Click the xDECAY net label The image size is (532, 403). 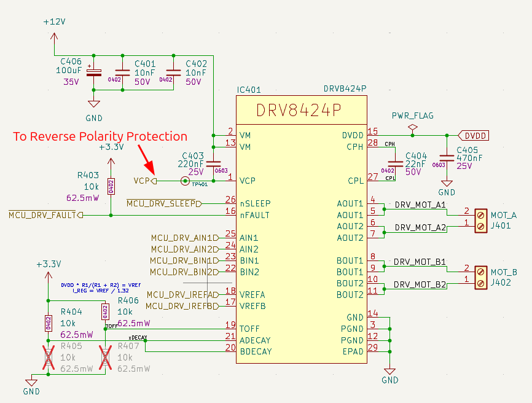[x=138, y=337]
